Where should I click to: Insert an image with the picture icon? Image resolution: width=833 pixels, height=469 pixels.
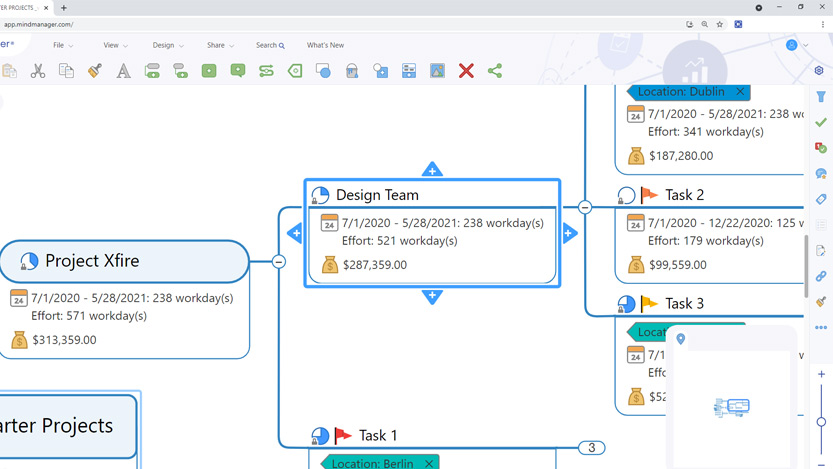[x=437, y=71]
